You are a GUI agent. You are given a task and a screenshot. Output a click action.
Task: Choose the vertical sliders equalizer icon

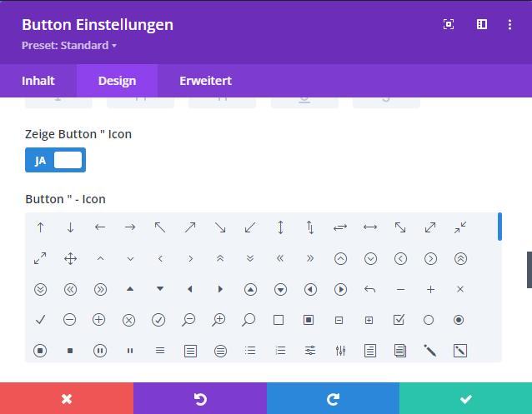tap(339, 351)
